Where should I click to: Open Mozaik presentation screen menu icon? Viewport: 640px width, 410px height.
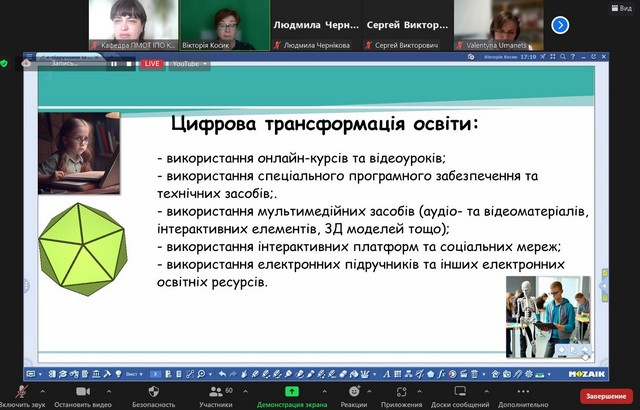pos(31,374)
